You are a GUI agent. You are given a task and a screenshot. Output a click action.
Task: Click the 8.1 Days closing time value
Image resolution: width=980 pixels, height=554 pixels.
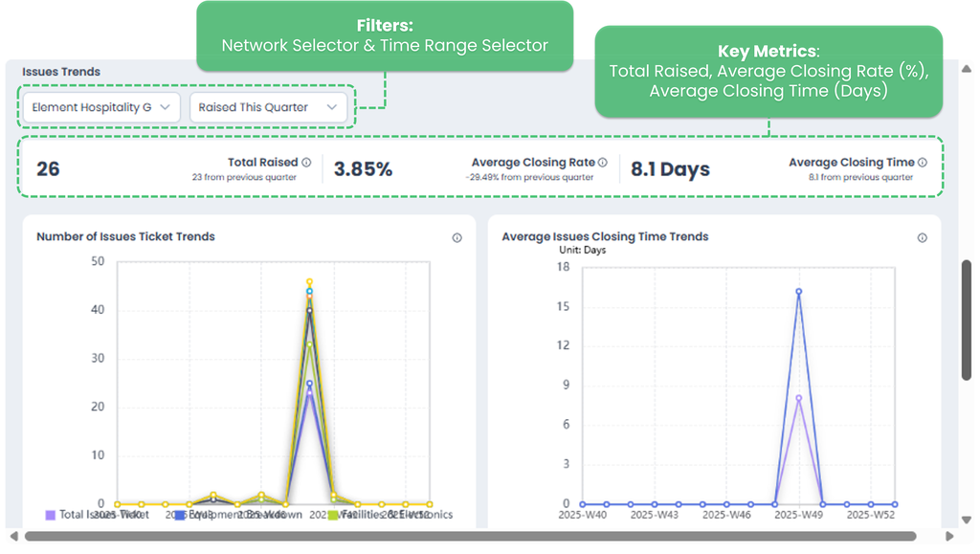tap(670, 169)
